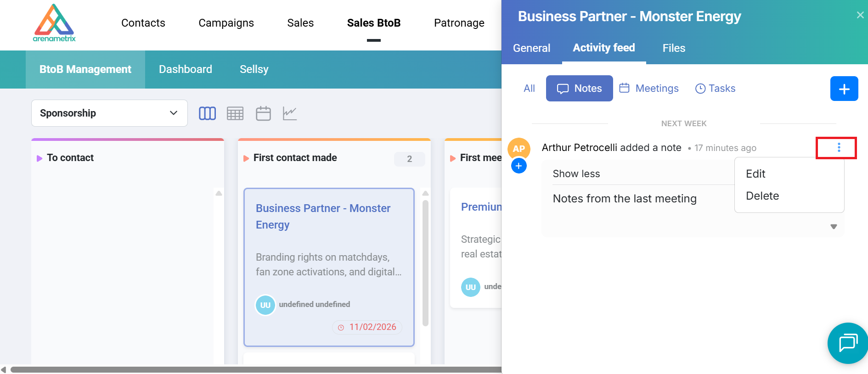
Task: Open the General tab
Action: [531, 48]
